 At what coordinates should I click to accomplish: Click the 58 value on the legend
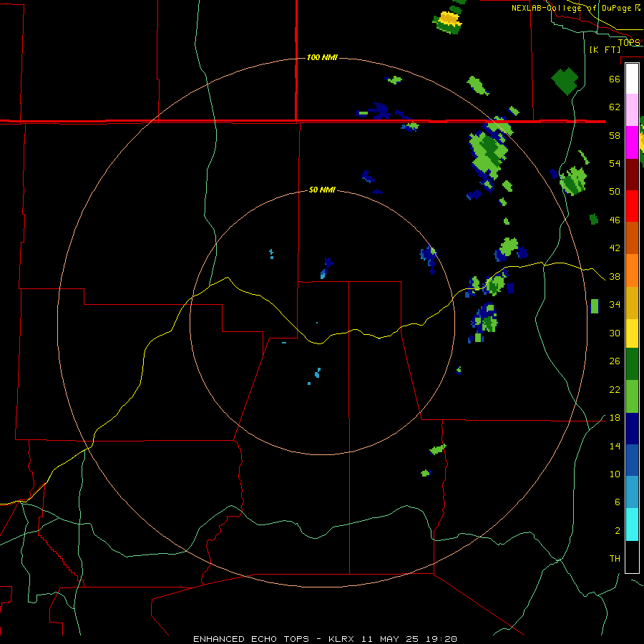615,135
